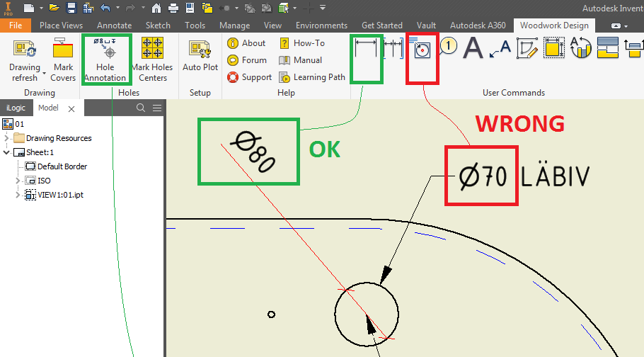Image resolution: width=644 pixels, height=357 pixels.
Task: Switch to the iLogic browser tab
Action: click(16, 108)
